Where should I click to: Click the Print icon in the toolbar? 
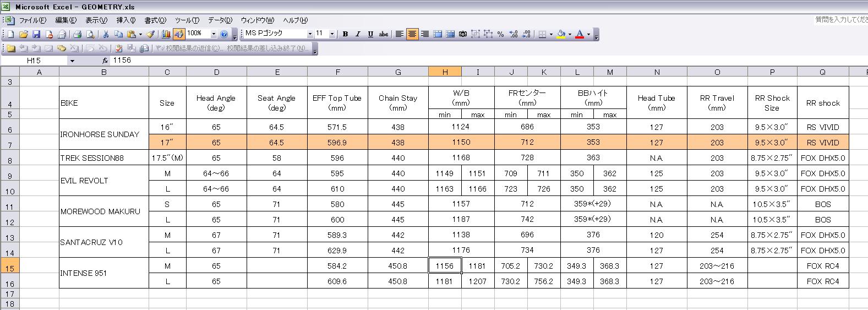coord(78,34)
